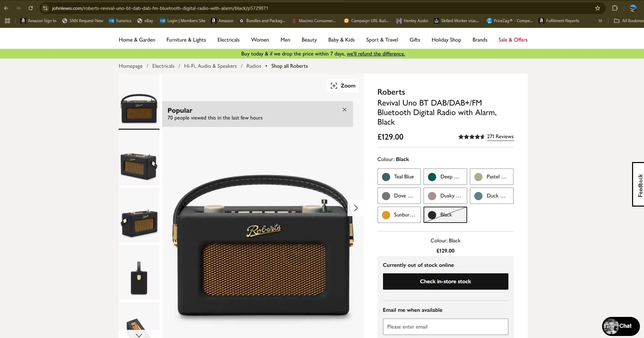Open the Chat widget
644x338 pixels.
620,326
